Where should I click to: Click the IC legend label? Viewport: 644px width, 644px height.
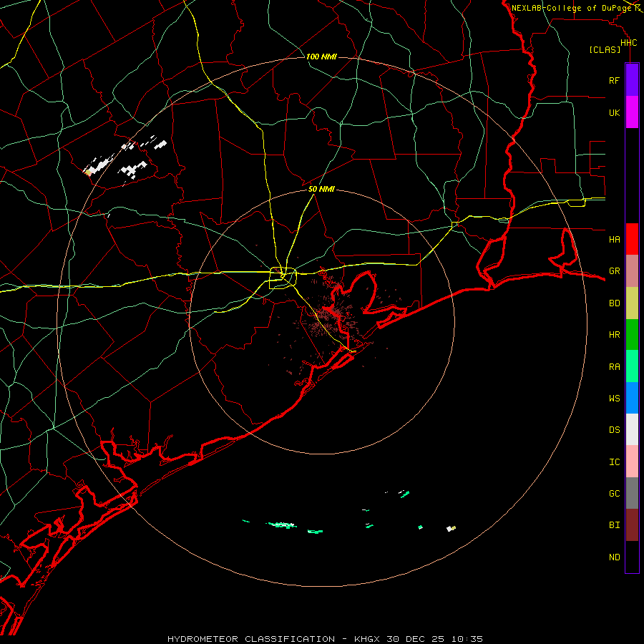[x=614, y=462]
